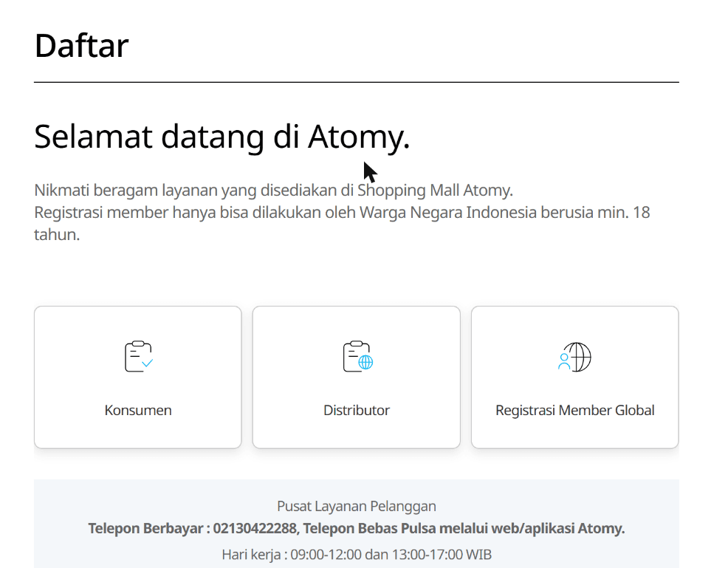
Task: Choose the Distributor label
Action: coord(356,410)
